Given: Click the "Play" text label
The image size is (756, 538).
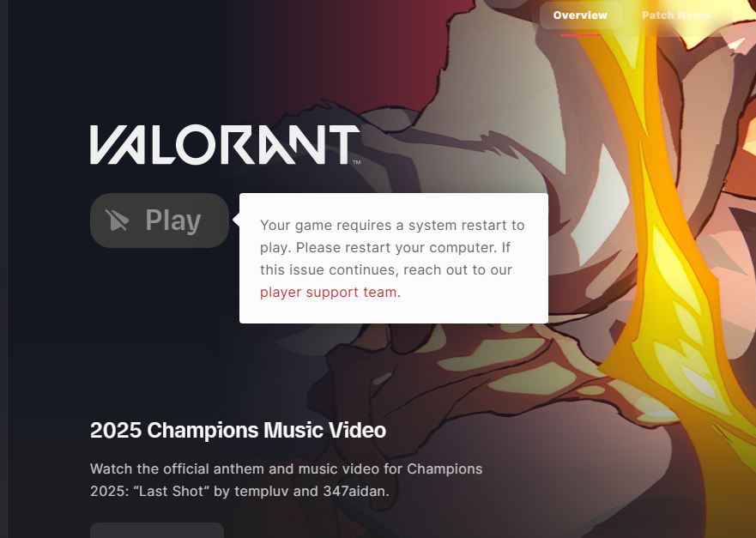Looking at the screenshot, I should coord(173,221).
